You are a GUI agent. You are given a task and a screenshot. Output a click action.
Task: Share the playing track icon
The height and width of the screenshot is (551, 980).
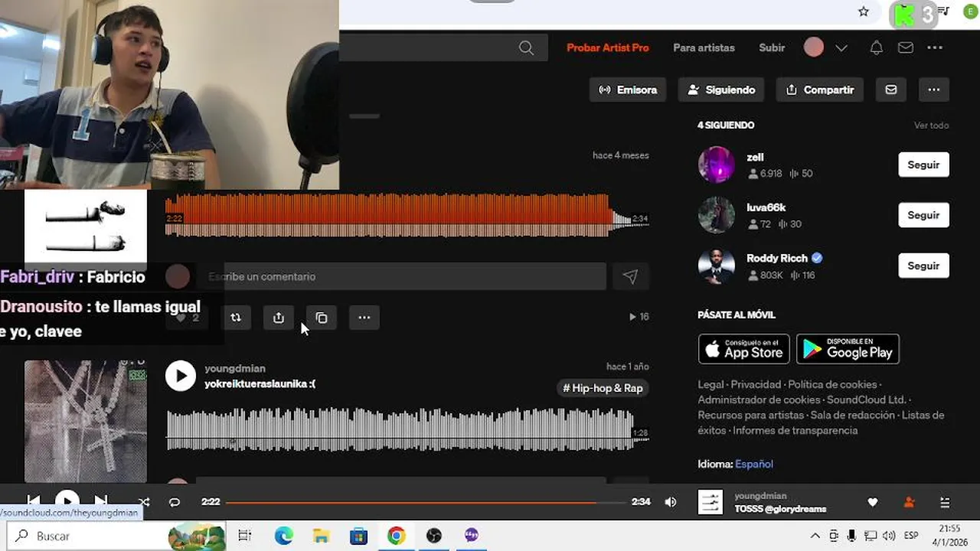click(279, 318)
